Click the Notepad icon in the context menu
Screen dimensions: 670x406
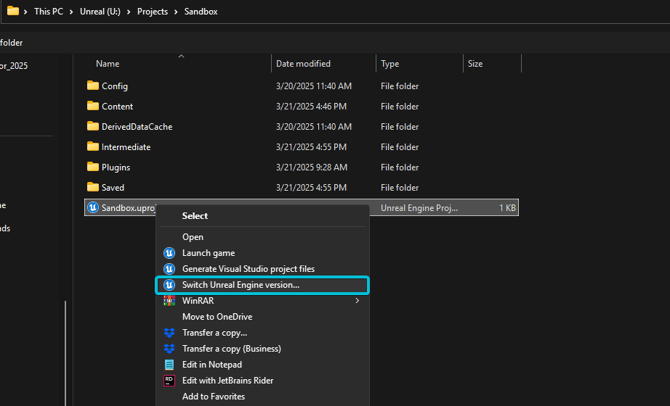point(169,365)
